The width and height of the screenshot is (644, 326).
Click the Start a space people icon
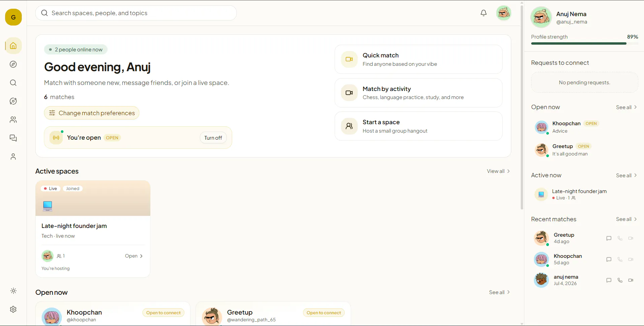pos(349,126)
